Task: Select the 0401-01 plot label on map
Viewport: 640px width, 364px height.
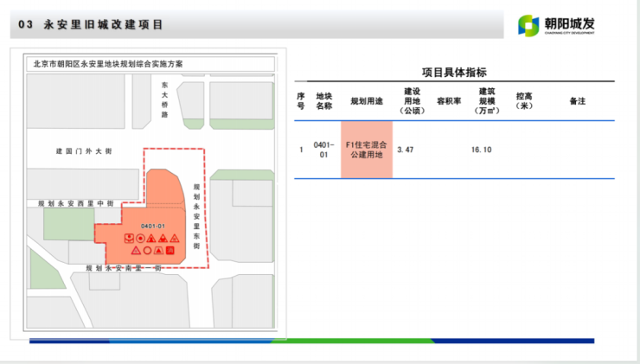Action: [x=152, y=227]
